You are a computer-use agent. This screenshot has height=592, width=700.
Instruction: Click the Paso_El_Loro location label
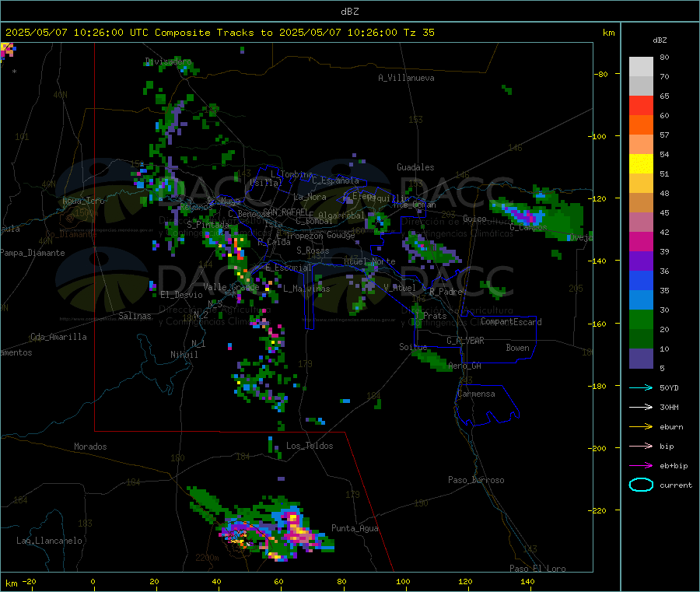click(538, 569)
